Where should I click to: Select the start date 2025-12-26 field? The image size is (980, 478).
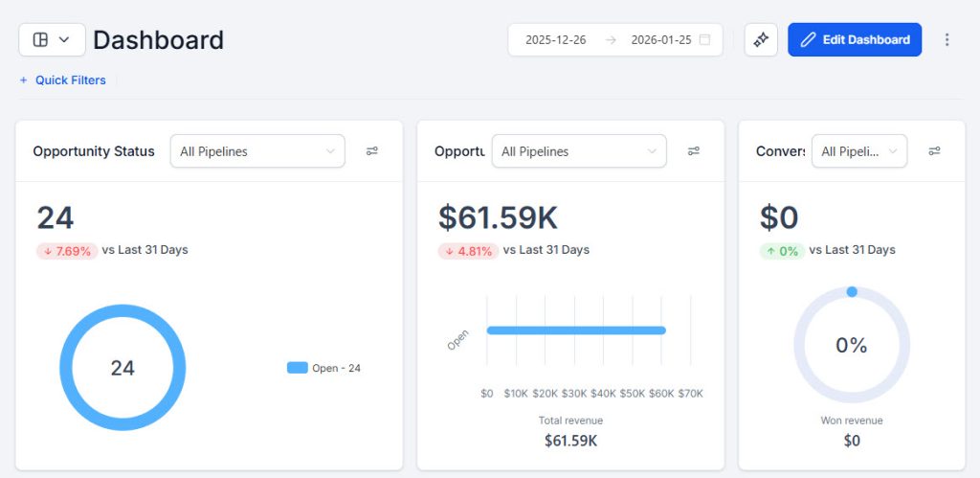[x=556, y=40]
